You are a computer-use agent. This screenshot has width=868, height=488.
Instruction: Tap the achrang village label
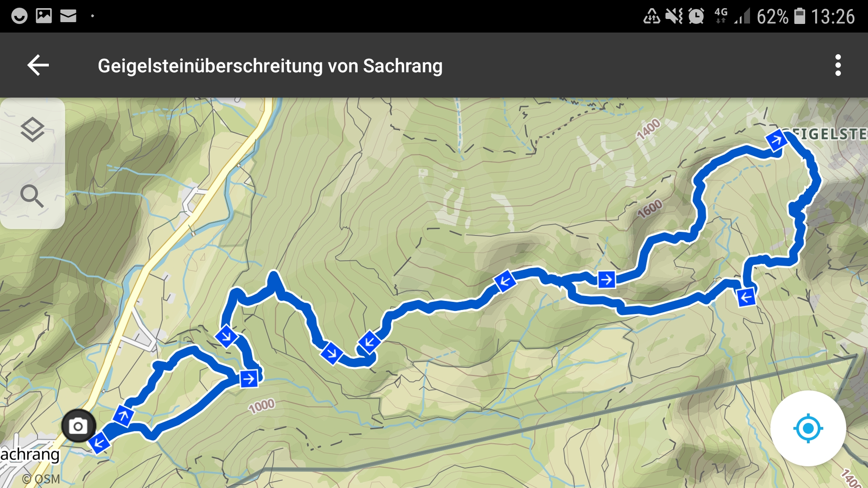pyautogui.click(x=30, y=454)
